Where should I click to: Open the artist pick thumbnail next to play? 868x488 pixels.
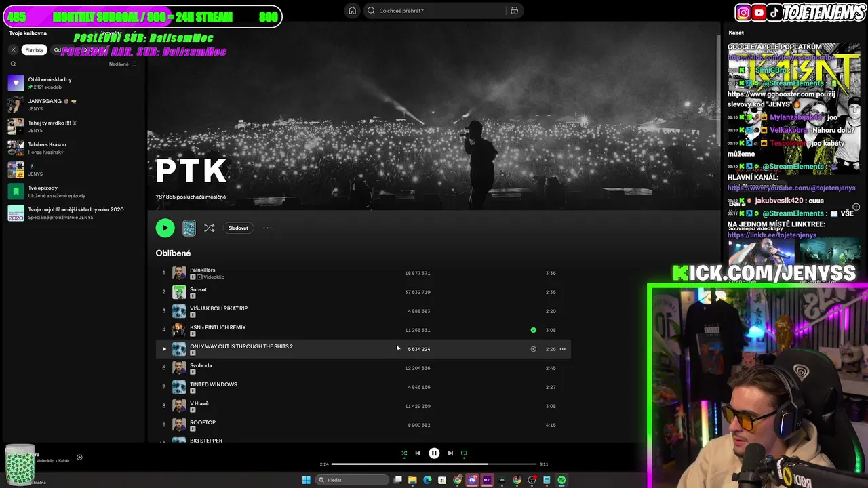point(189,228)
